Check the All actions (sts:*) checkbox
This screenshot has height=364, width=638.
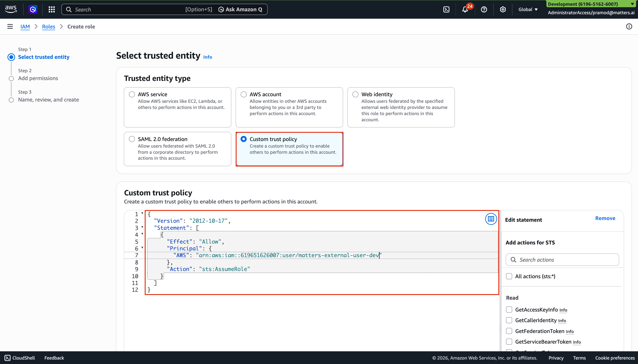[509, 276]
